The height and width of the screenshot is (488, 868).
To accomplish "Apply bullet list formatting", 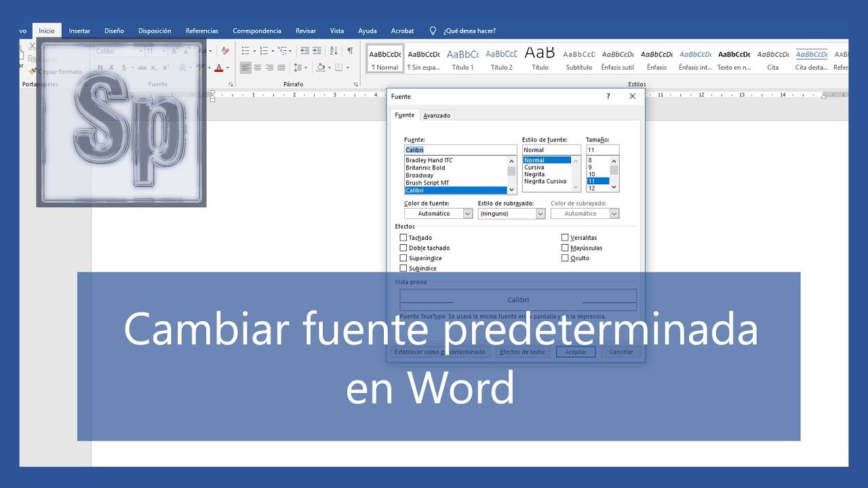I will (x=245, y=51).
